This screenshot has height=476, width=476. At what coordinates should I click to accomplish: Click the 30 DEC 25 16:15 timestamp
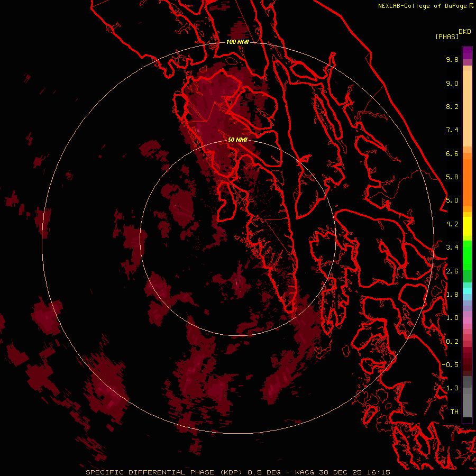tap(354, 472)
